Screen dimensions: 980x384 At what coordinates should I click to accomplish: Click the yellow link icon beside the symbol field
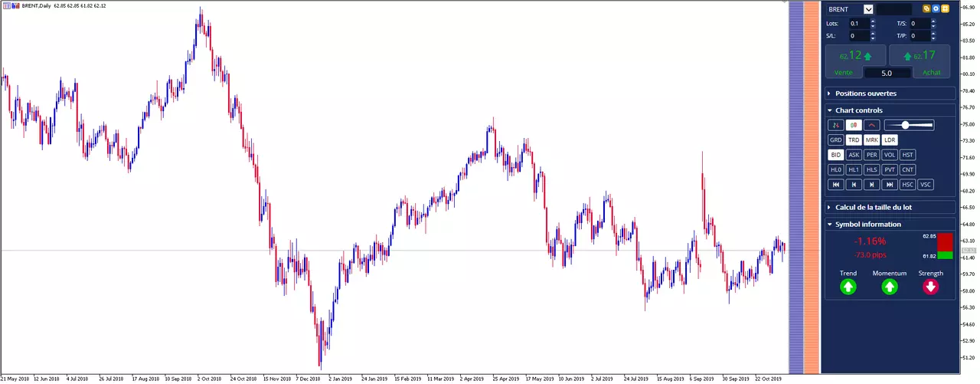pyautogui.click(x=926, y=9)
